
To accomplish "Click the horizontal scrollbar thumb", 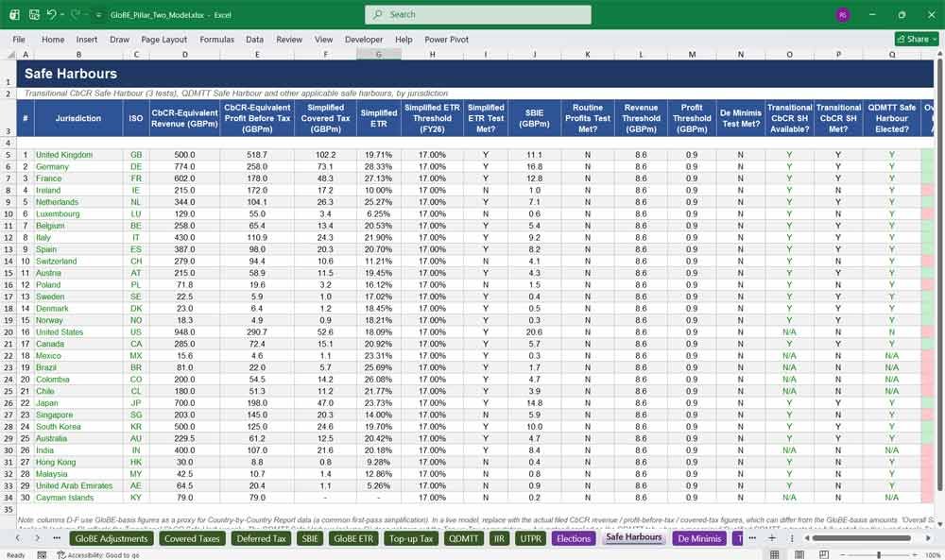I will pos(861,537).
